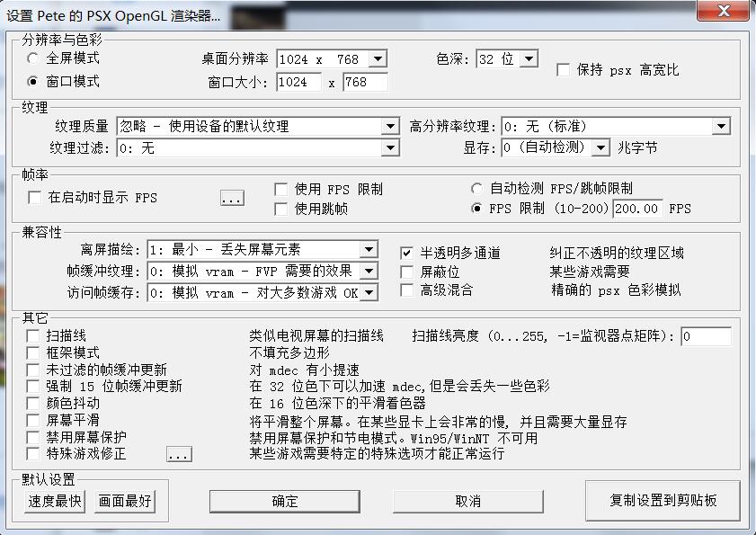Enable 屏幕平滑 checkbox
Viewport: 756px width, 535px height.
[32, 420]
